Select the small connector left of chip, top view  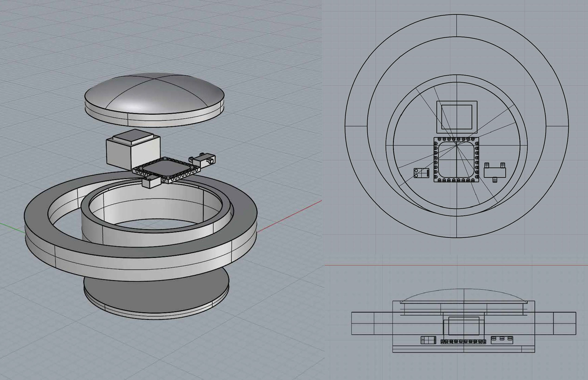[421, 173]
